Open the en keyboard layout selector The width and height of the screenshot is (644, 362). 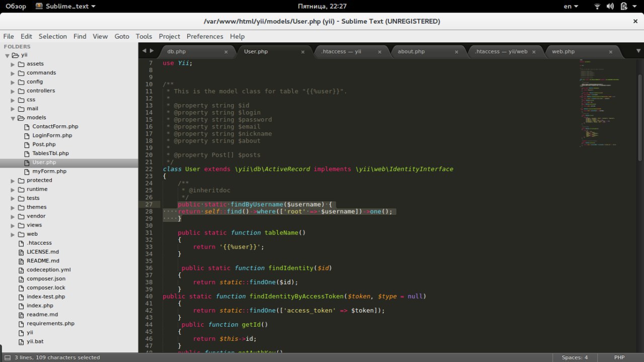(x=571, y=7)
